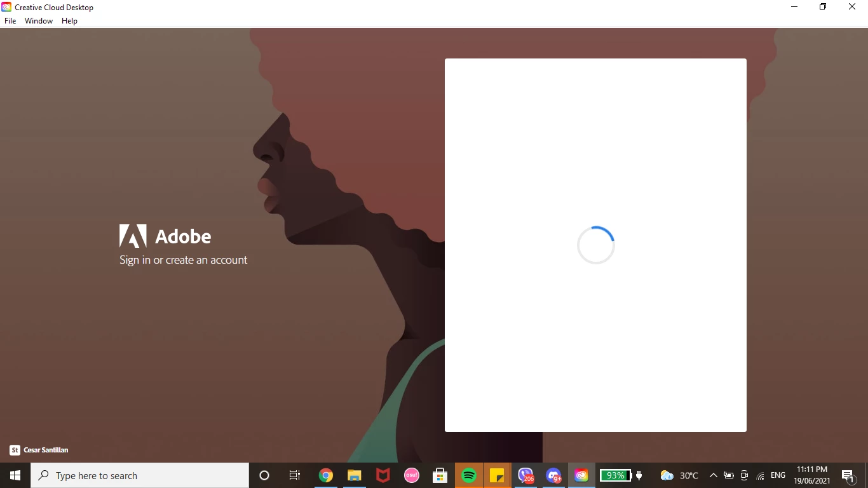The height and width of the screenshot is (488, 868).
Task: Open the clock and calendar flyout
Action: coord(812,475)
